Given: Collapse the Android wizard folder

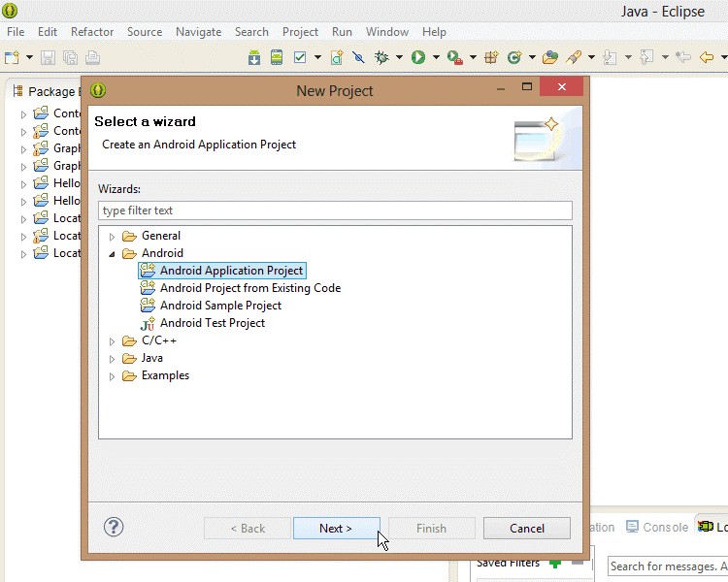Looking at the screenshot, I should [113, 253].
